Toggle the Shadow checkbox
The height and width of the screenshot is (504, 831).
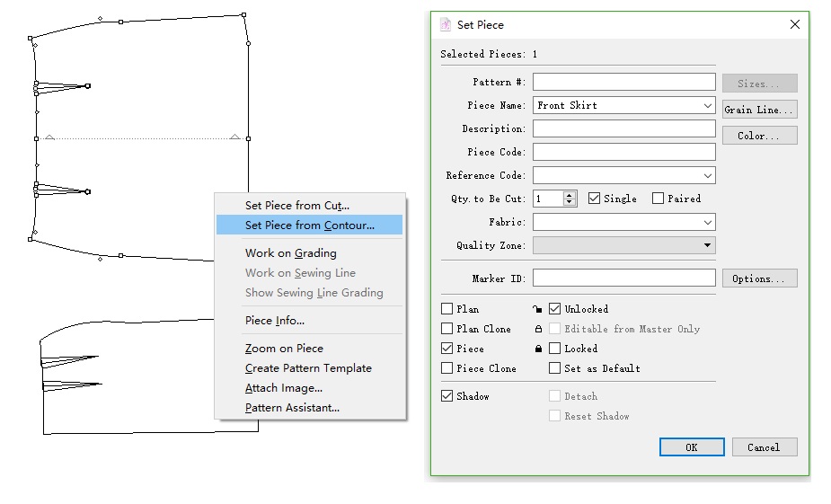click(x=446, y=396)
